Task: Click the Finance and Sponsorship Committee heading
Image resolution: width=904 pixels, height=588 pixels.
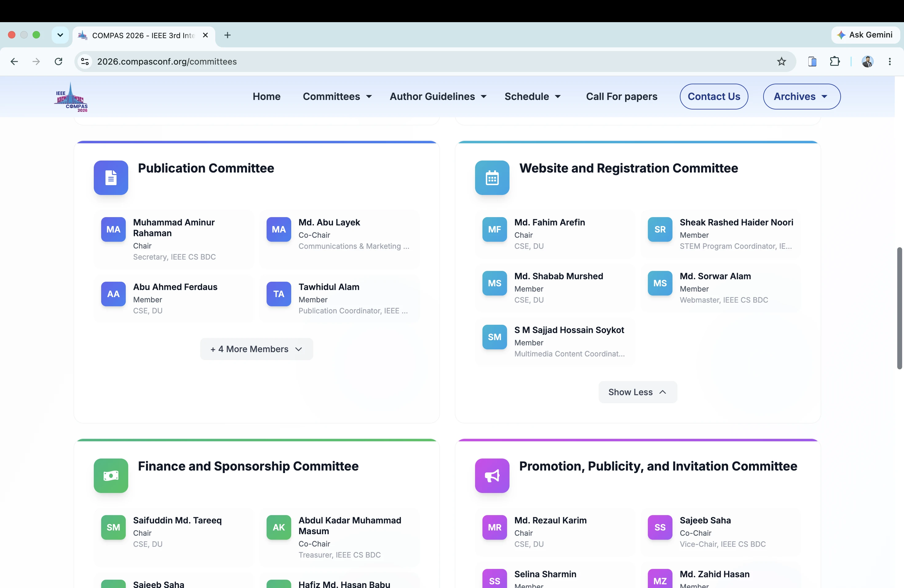Action: click(x=248, y=466)
